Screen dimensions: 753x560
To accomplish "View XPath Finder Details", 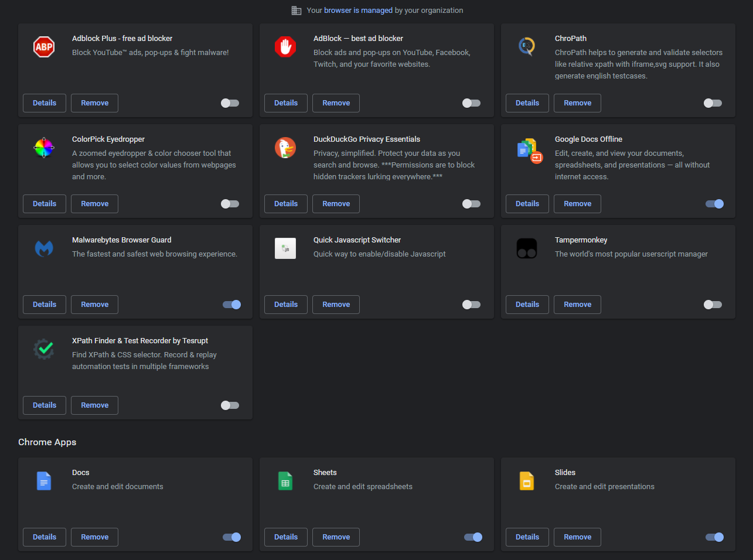I will pos(45,405).
